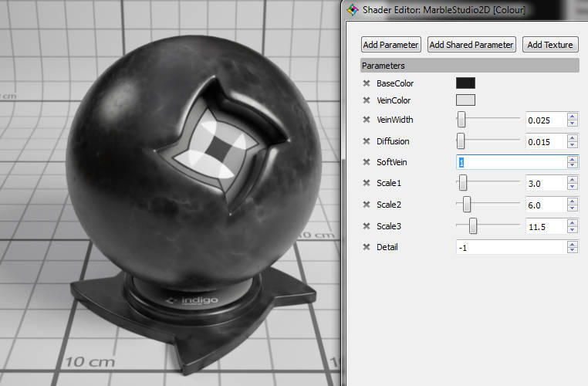Image resolution: width=588 pixels, height=386 pixels.
Task: Delete the Detail parameter via X icon
Action: [367, 247]
